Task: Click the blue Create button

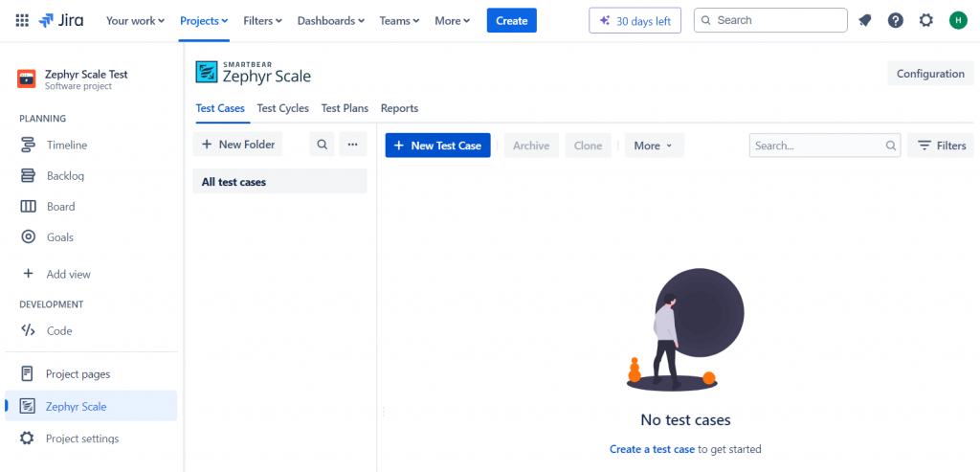Action: (x=511, y=21)
